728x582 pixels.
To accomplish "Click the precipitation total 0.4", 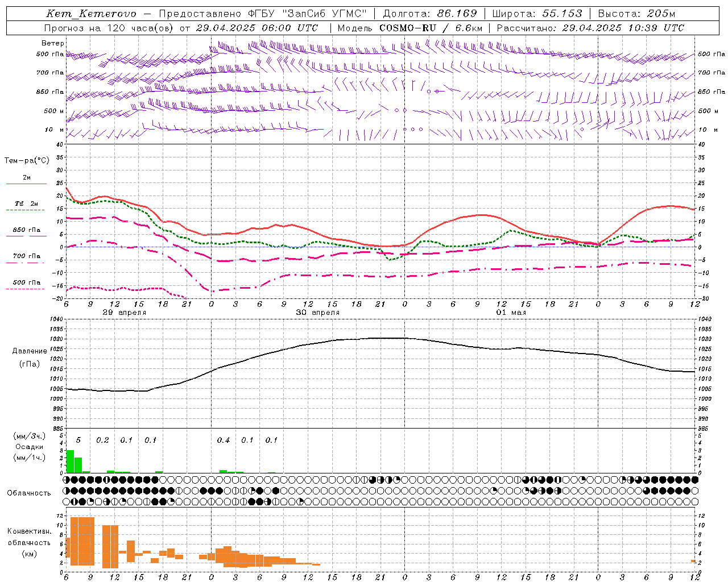I will [x=224, y=440].
